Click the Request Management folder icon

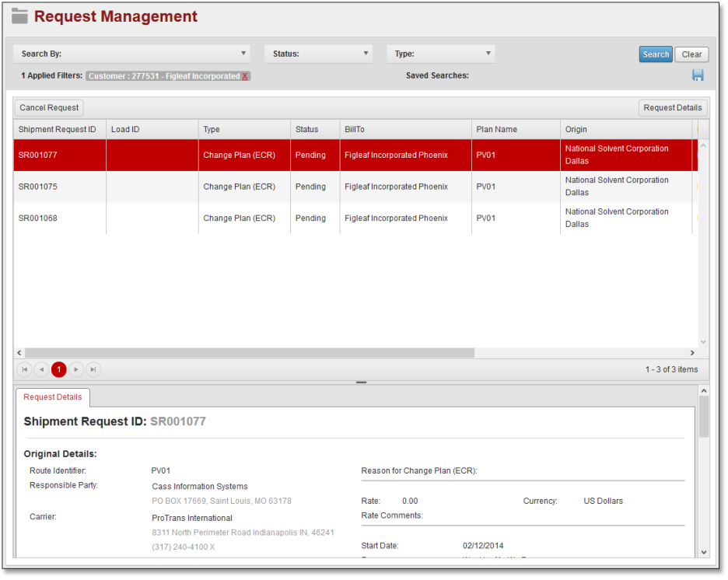[x=19, y=16]
